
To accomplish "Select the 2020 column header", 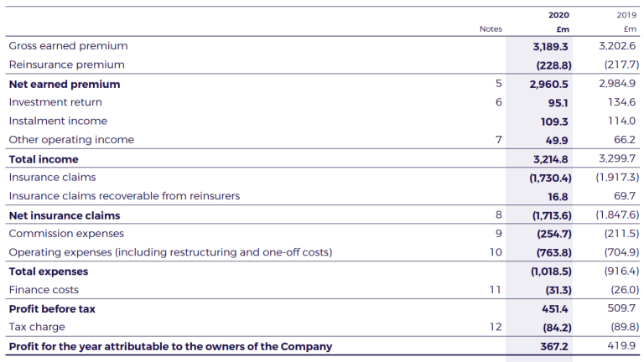I will [558, 15].
